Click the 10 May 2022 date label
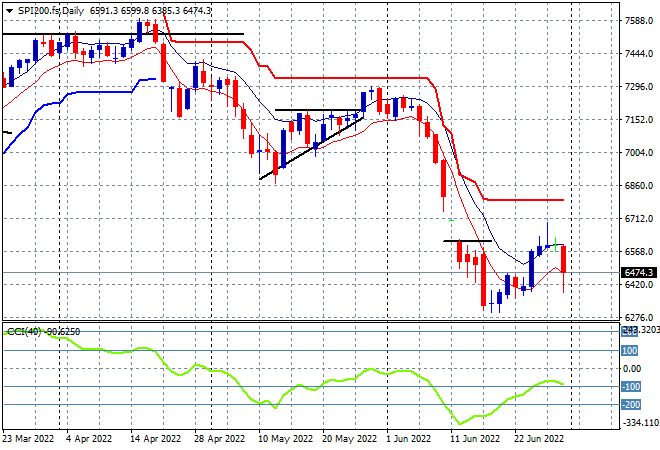 285,439
